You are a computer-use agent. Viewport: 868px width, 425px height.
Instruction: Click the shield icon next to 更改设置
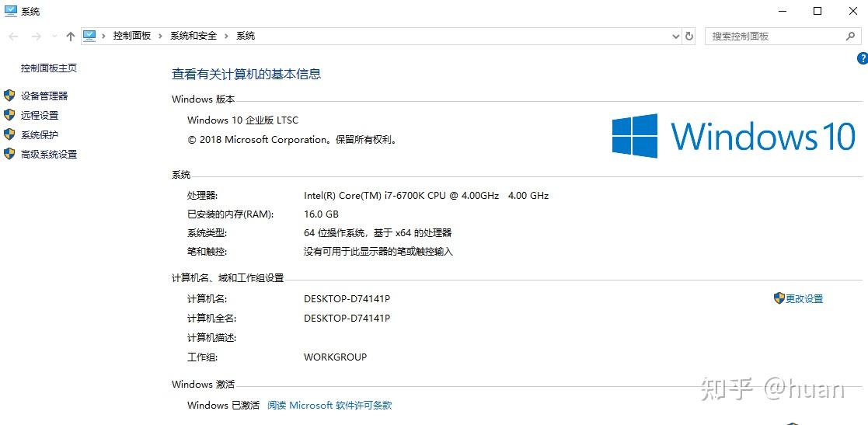tap(779, 298)
